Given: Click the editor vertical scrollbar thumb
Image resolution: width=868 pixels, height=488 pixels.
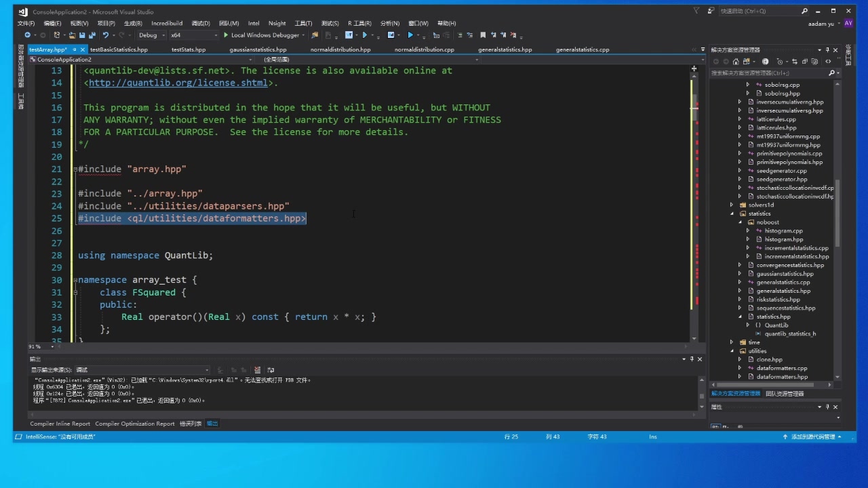Looking at the screenshot, I should pyautogui.click(x=694, y=108).
